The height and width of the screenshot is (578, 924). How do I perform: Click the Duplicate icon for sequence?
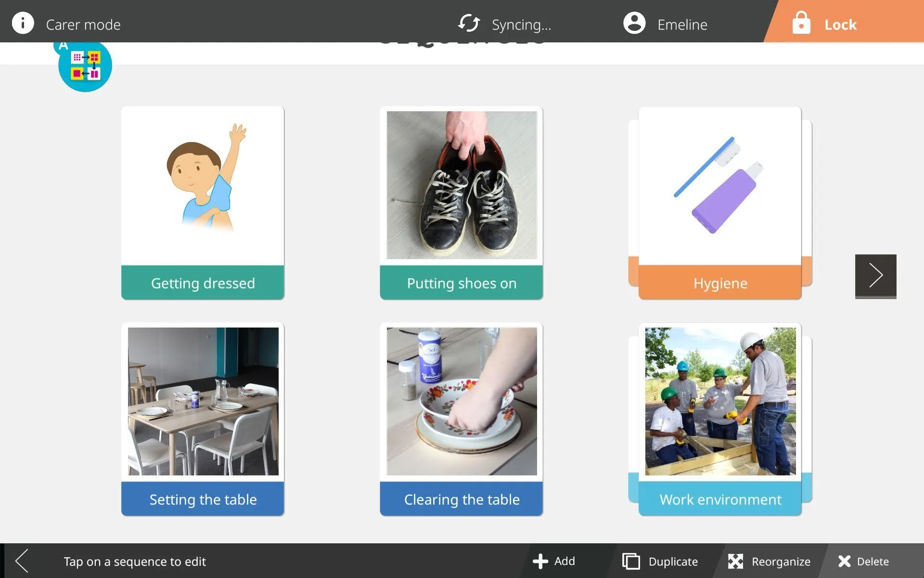(629, 561)
